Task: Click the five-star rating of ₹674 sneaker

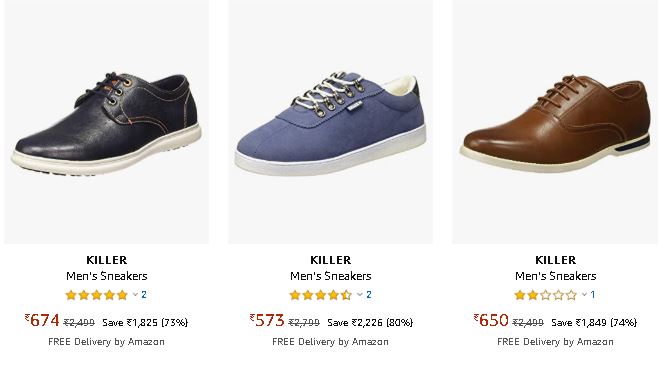Action: click(x=96, y=295)
